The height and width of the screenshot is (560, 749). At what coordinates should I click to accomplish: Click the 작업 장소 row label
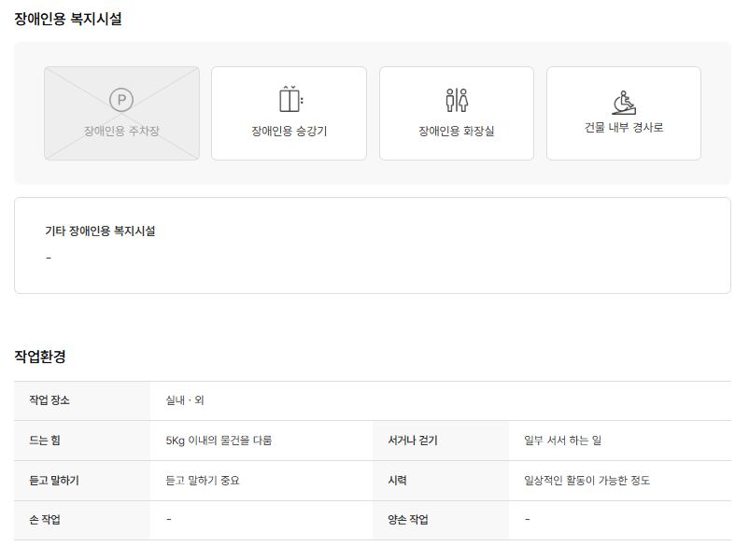click(x=49, y=400)
